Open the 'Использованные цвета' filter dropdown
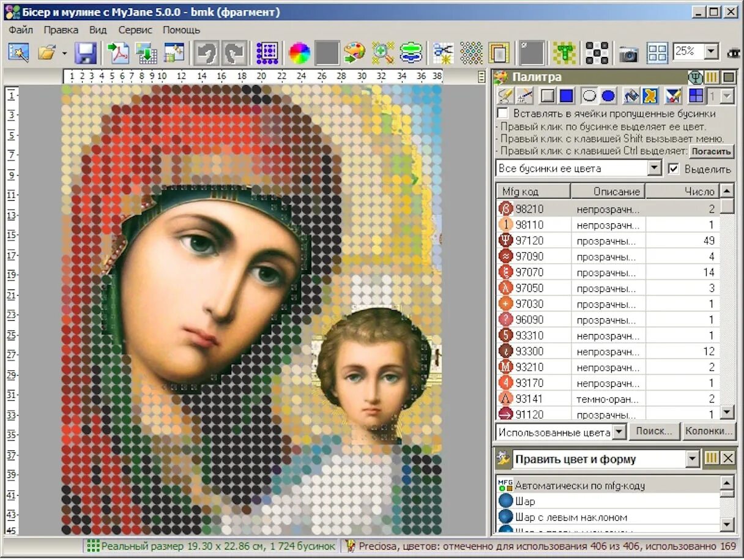This screenshot has height=560, width=744. [619, 432]
